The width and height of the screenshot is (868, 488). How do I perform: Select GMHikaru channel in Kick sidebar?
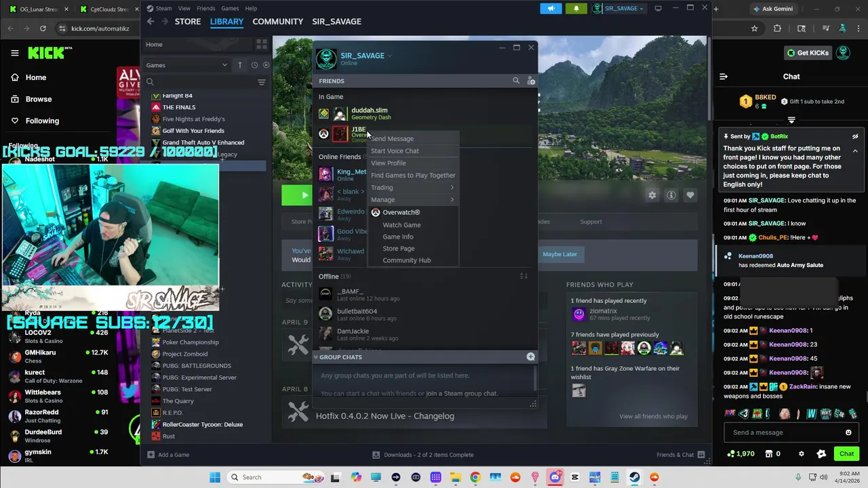pos(58,356)
